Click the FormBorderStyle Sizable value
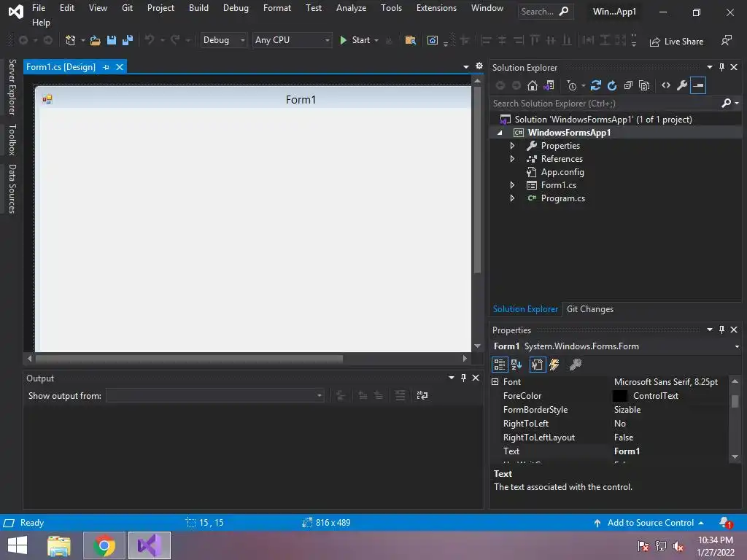Image resolution: width=747 pixels, height=560 pixels. coord(627,410)
